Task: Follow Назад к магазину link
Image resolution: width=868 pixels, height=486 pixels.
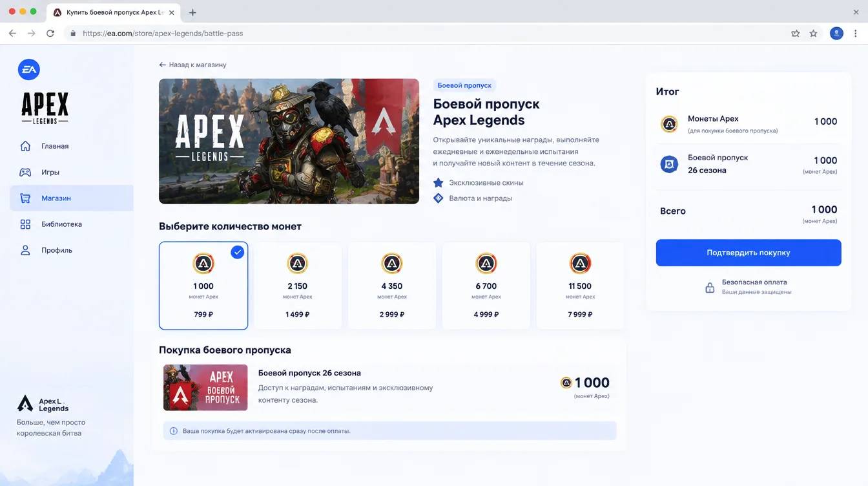Action: coord(192,65)
